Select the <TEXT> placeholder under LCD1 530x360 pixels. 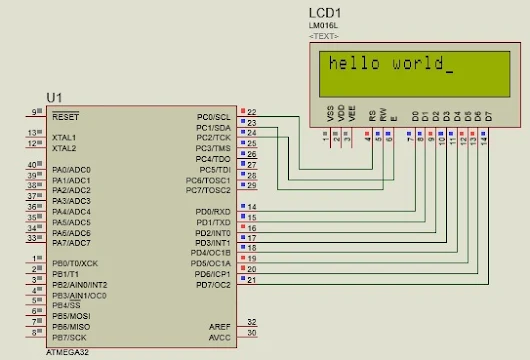(x=323, y=36)
